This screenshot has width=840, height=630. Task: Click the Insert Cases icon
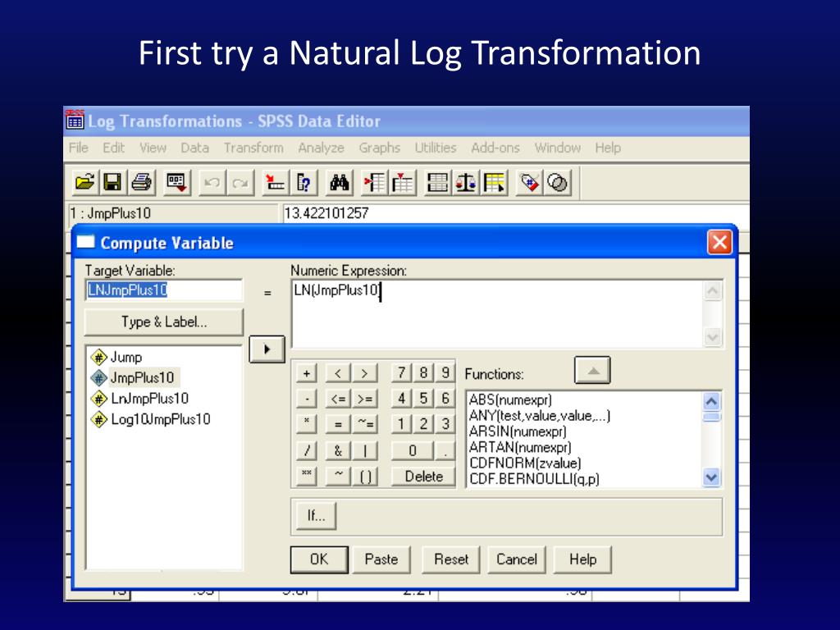374,183
